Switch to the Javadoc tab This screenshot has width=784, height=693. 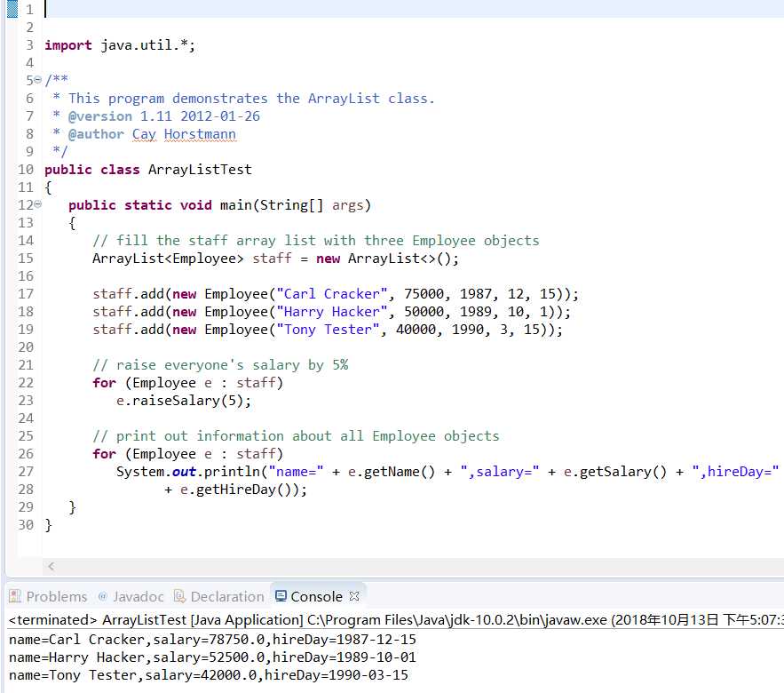[x=131, y=596]
